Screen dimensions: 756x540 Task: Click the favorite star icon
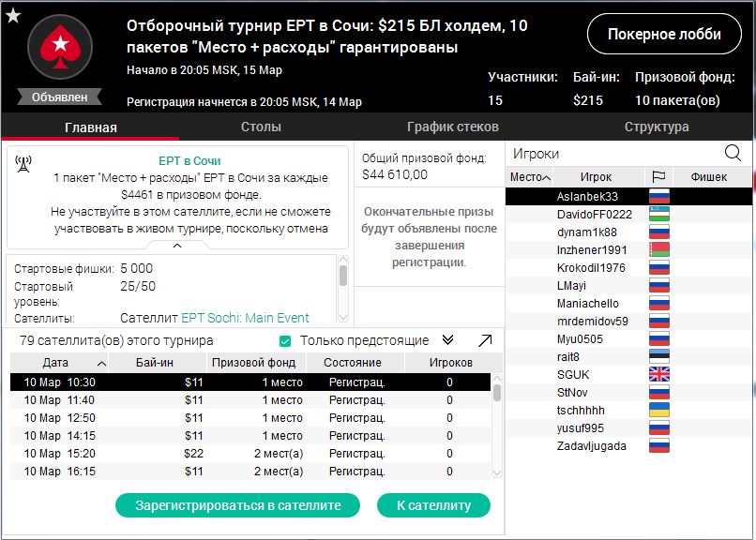coord(13,15)
